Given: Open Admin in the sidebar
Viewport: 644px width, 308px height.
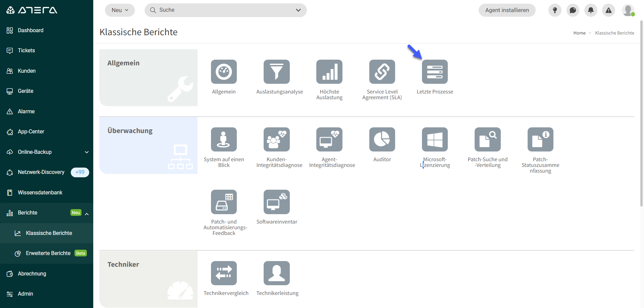Looking at the screenshot, I should coord(47,294).
